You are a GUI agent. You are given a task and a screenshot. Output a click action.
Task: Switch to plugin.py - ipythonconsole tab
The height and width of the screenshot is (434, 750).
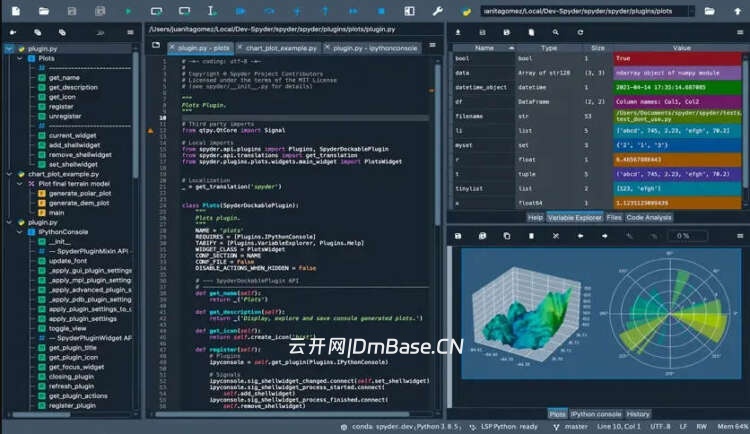(372, 48)
